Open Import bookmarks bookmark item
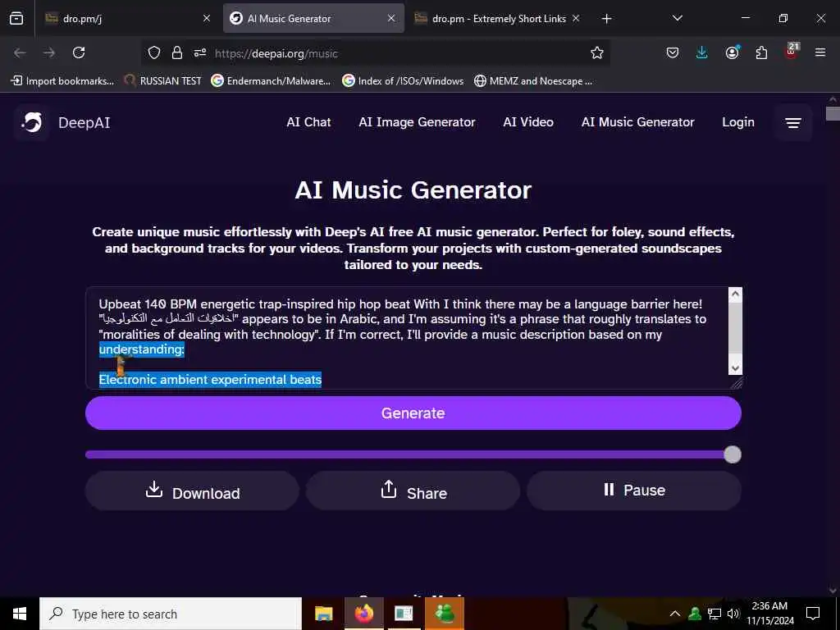Image resolution: width=840 pixels, height=630 pixels. point(62,81)
